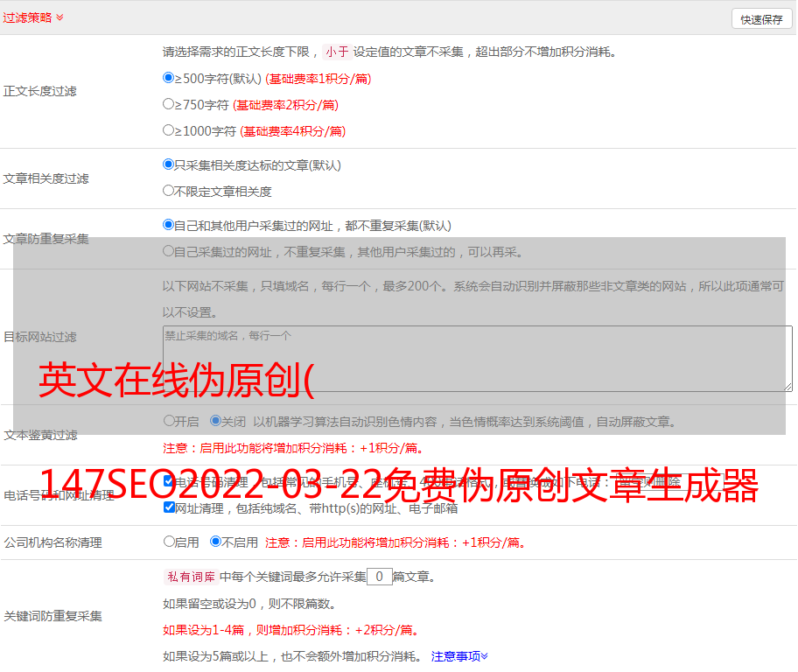Click the 私有词库 tag
798x672 pixels.
(192, 577)
